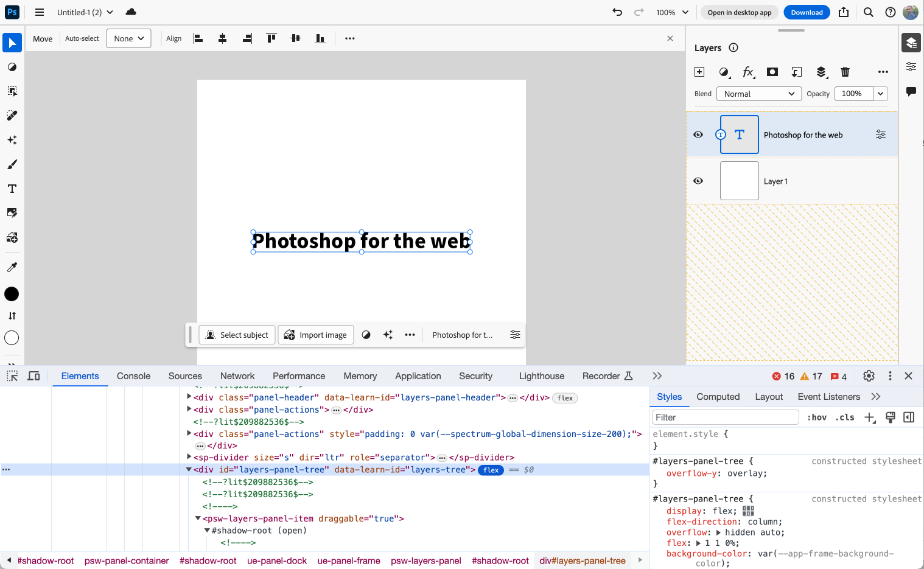
Task: Hide the Photoshop for the web layer
Action: [698, 134]
